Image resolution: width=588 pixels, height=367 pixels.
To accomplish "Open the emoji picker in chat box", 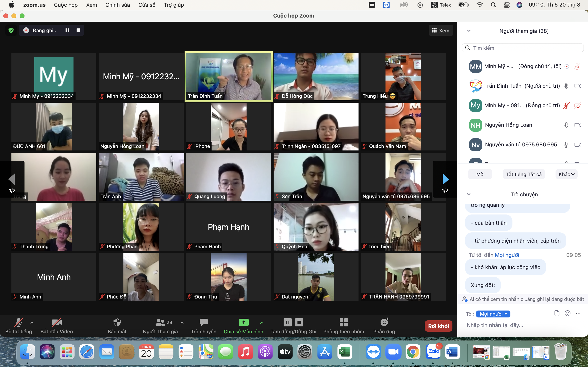I will (568, 313).
